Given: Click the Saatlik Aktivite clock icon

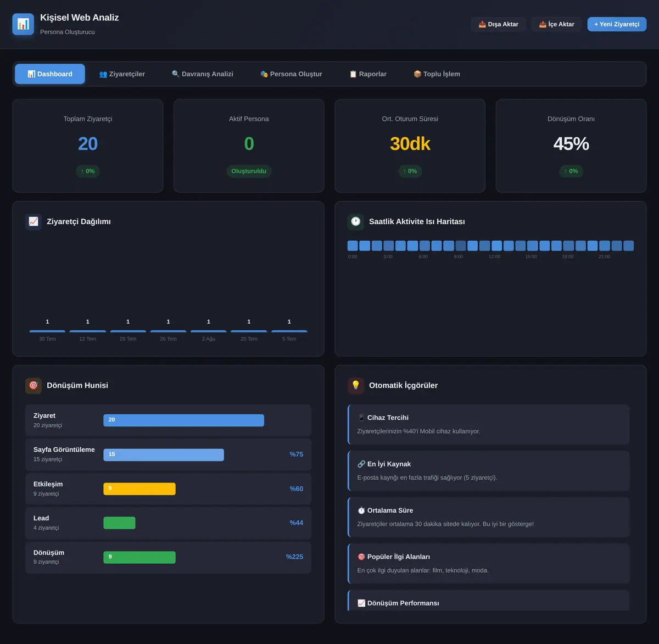Looking at the screenshot, I should [356, 221].
